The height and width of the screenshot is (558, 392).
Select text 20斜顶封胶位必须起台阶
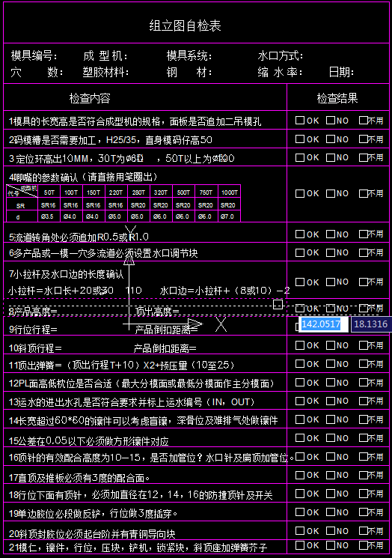point(61,534)
